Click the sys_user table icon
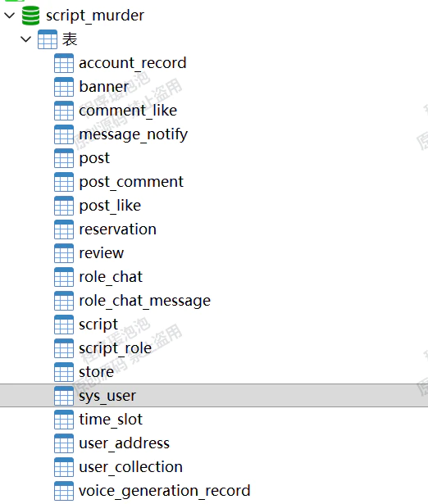This screenshot has height=504, width=428. pos(64,396)
